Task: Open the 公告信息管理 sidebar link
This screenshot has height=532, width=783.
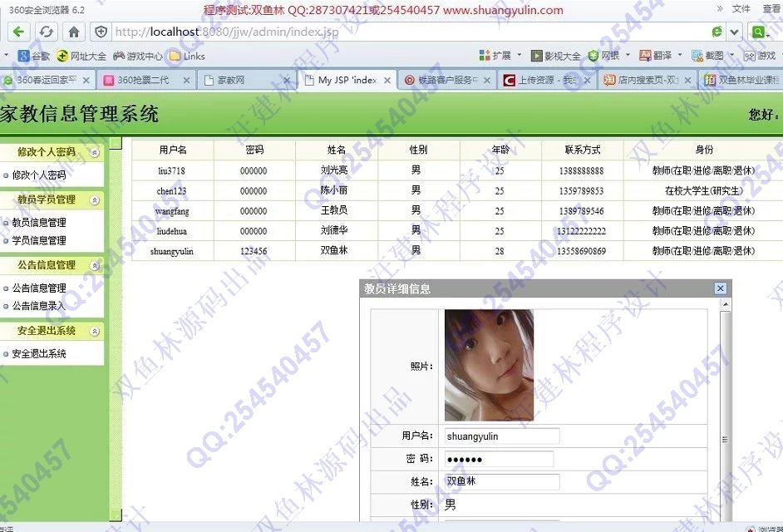Action: tap(38, 288)
